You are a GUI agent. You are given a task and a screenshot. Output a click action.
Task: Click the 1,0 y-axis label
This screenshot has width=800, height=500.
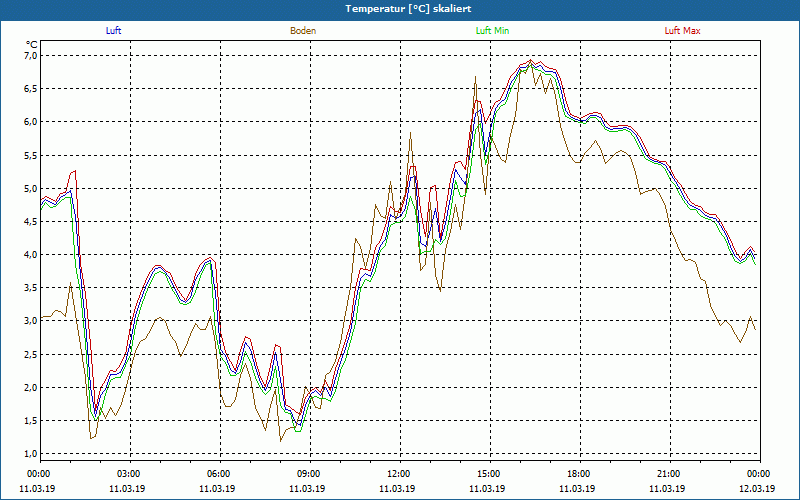[x=31, y=454]
